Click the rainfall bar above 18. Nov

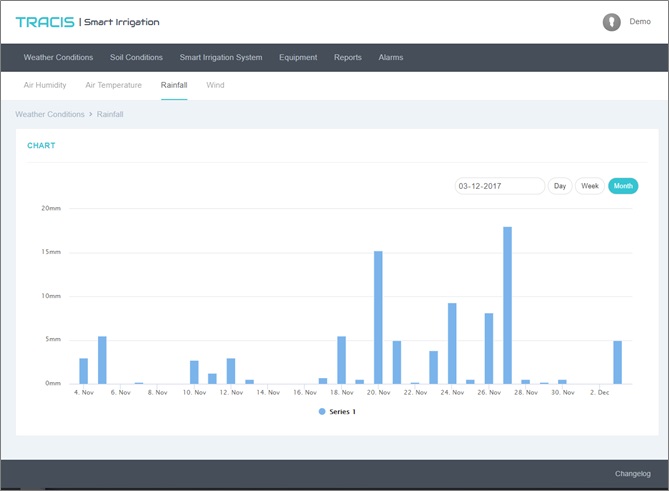pos(341,360)
